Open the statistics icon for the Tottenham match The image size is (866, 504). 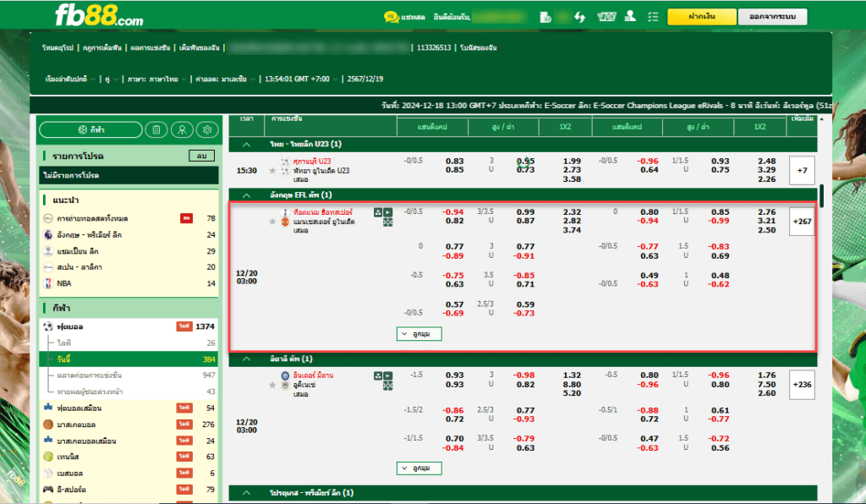point(378,212)
